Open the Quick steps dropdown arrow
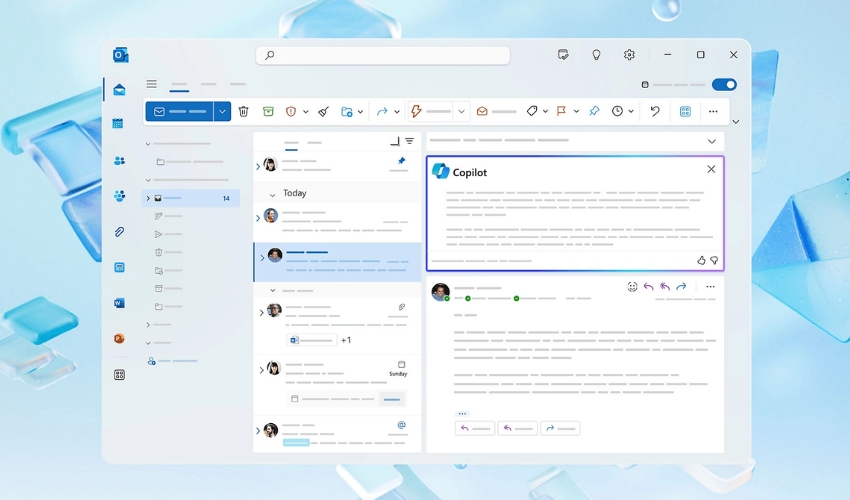The image size is (850, 500). [x=461, y=112]
